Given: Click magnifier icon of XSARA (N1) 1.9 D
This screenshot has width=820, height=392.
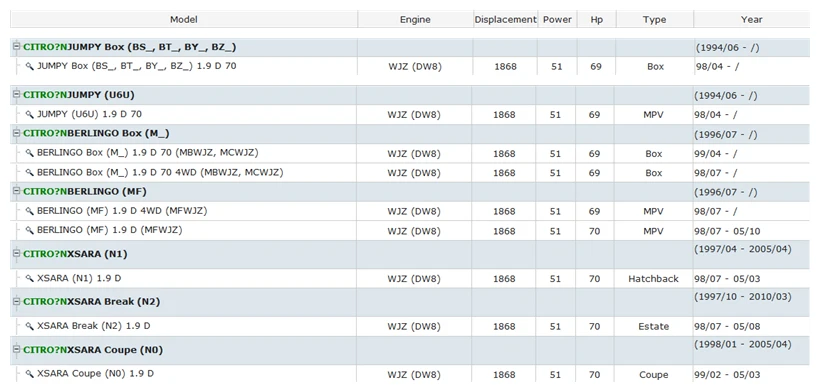Looking at the screenshot, I should (x=30, y=279).
